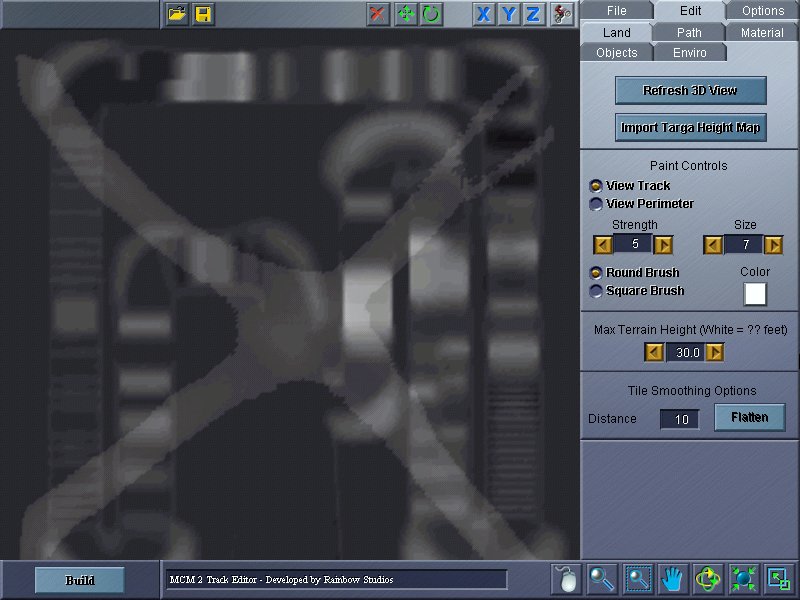Switch to the Material sub-tab
Viewport: 800px width, 600px height.
(x=762, y=33)
